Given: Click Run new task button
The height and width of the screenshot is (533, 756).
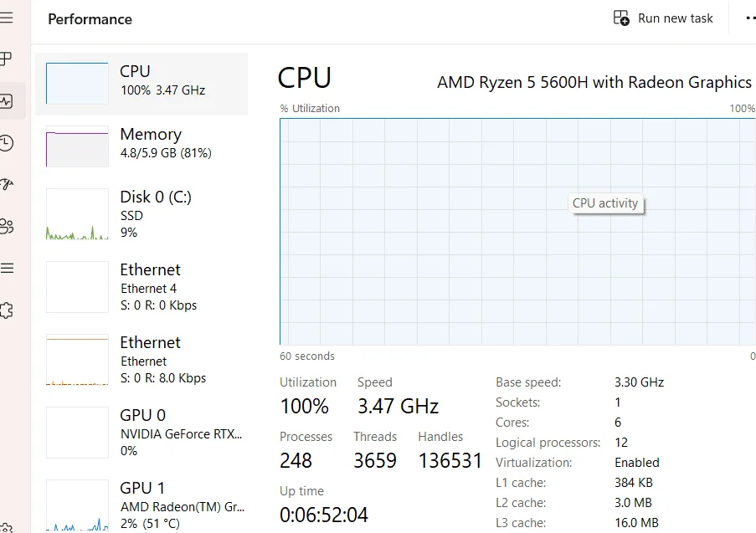Looking at the screenshot, I should click(x=663, y=18).
